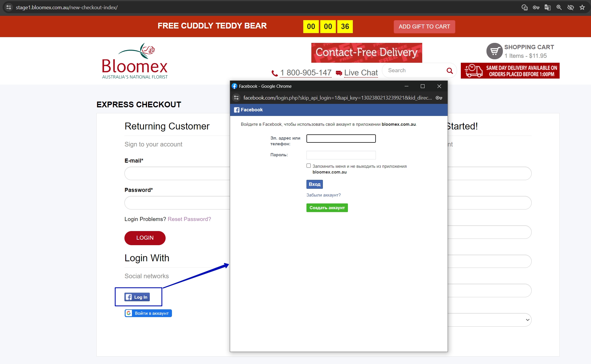Screen dimensions: 591x364
Task: Click the key icon in Facebook popup address bar
Action: click(x=439, y=98)
